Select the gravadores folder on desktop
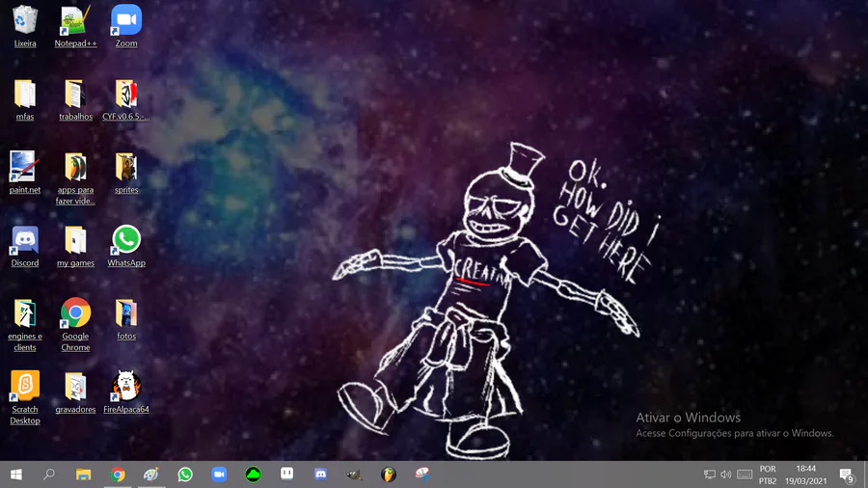Screen dimensions: 868x488 (76, 393)
